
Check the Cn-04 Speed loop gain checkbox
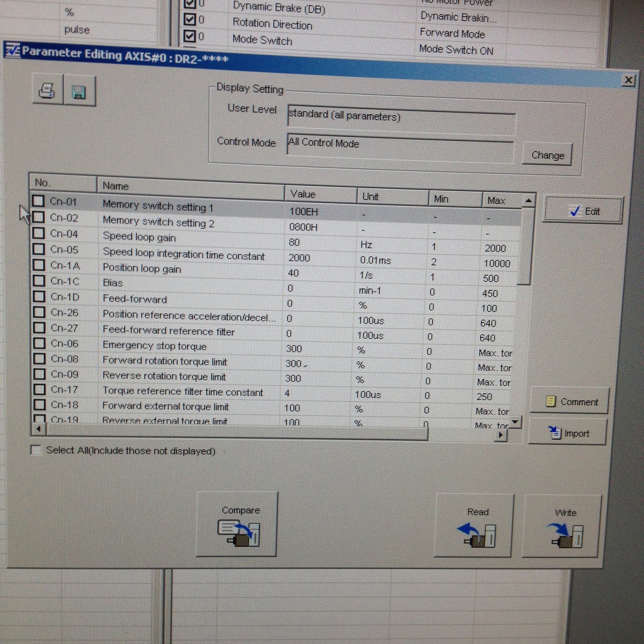pos(38,233)
